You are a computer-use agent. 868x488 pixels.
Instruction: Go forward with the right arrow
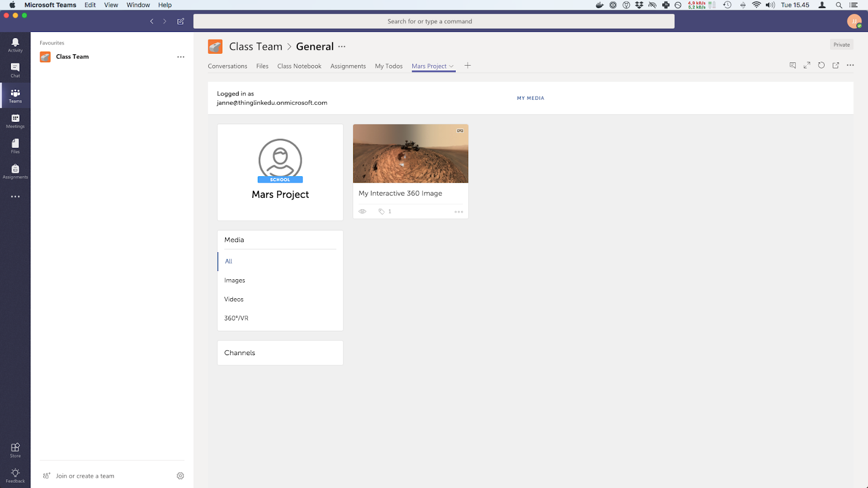(165, 21)
